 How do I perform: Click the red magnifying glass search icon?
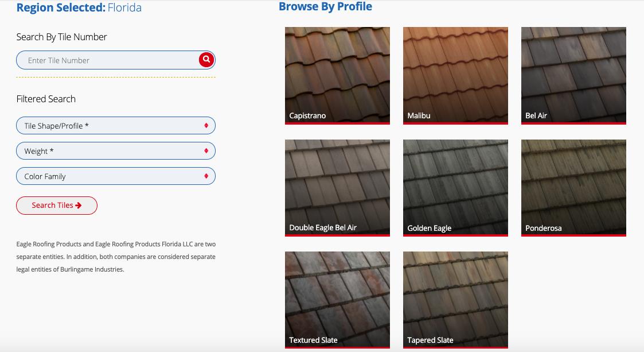point(206,60)
